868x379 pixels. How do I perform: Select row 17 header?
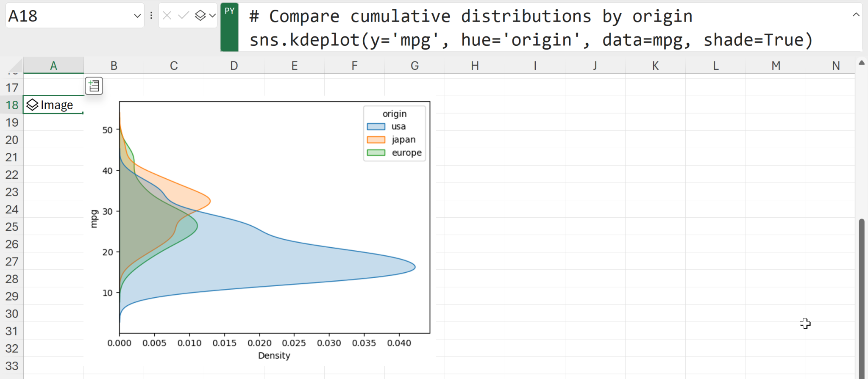click(x=12, y=87)
